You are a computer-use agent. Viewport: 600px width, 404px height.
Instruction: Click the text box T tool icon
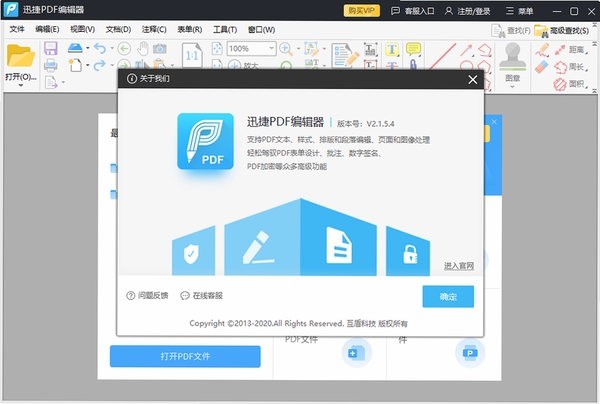[x=370, y=49]
